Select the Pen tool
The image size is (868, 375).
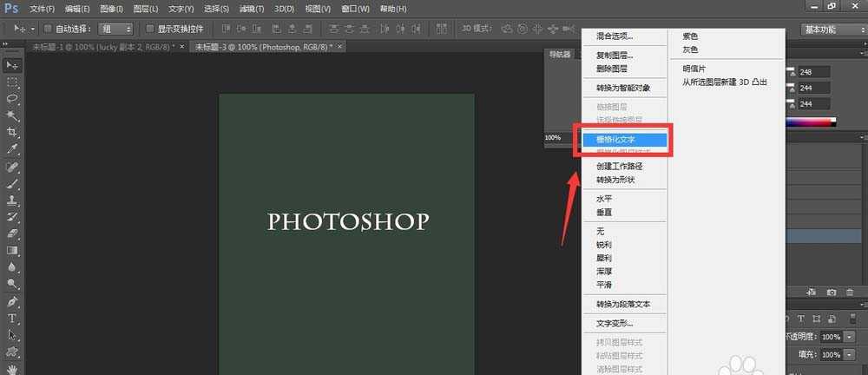[x=12, y=301]
